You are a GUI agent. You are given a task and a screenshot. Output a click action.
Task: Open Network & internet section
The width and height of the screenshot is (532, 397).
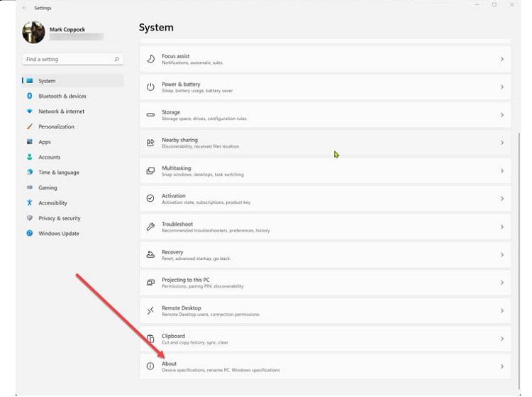61,112
